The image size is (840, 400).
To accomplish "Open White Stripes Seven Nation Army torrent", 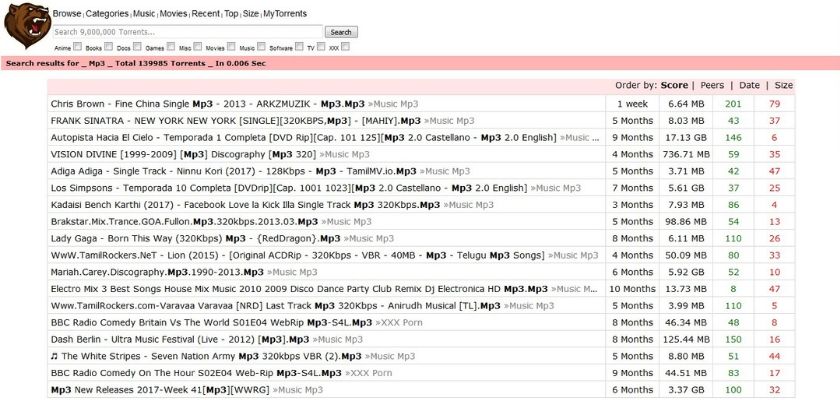I will pos(206,357).
